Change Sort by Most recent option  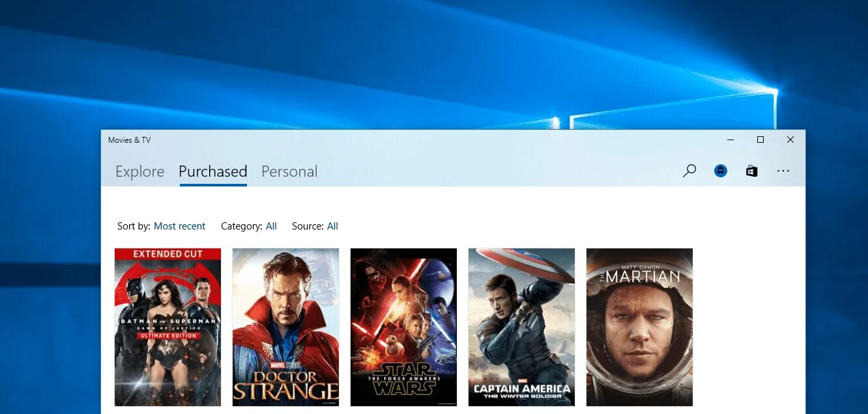point(179,226)
